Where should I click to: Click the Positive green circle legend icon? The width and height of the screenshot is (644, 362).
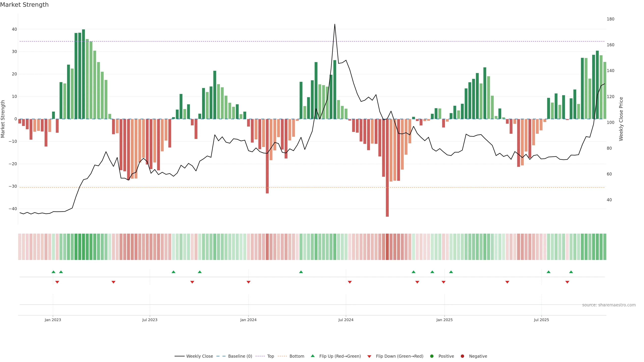(432, 356)
